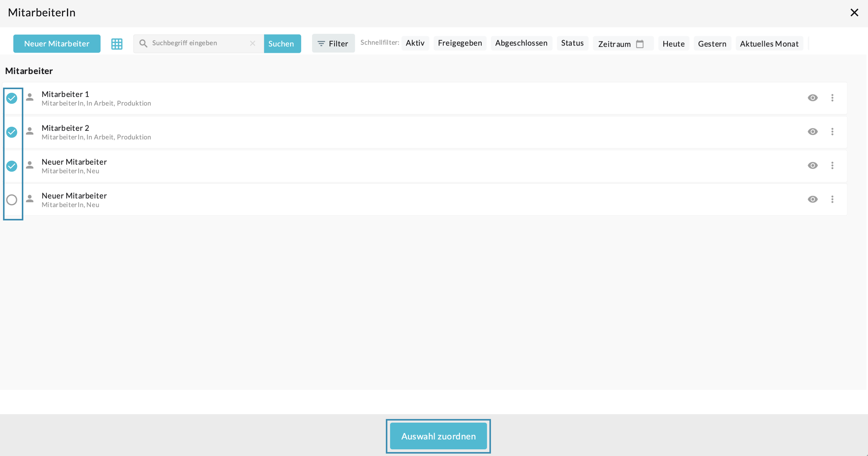This screenshot has width=868, height=456.
Task: Confirm with Auswahl zuordnen button
Action: (x=438, y=436)
